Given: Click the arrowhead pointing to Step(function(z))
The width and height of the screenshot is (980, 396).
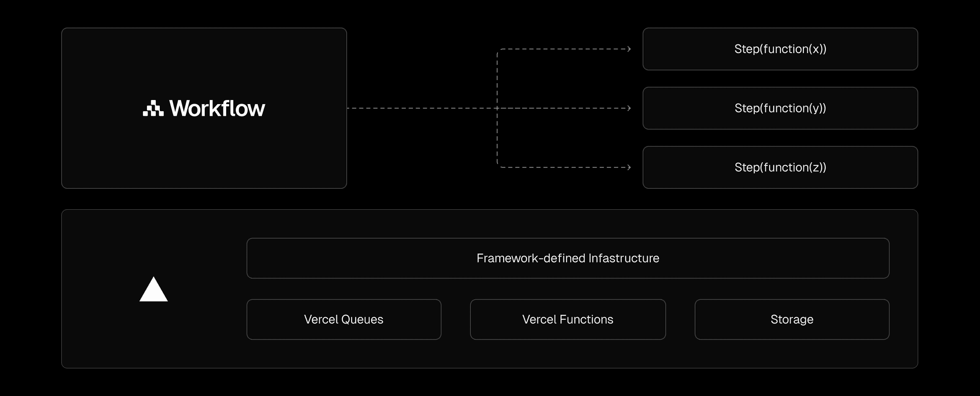Looking at the screenshot, I should pyautogui.click(x=629, y=167).
